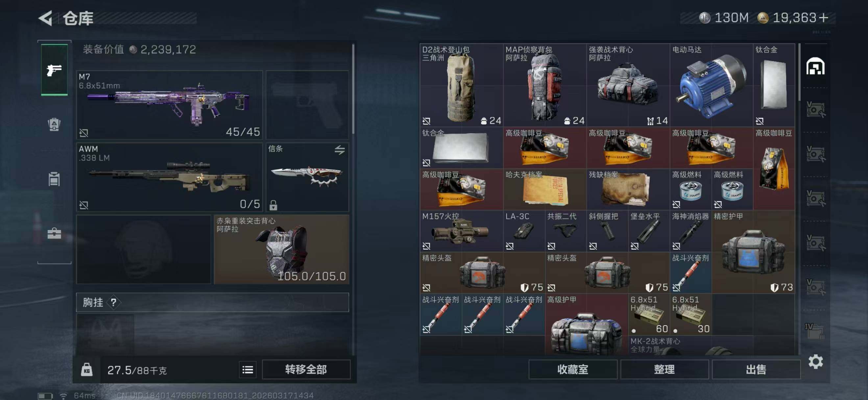Select the weapons tab with pistol icon
This screenshot has width=868, height=400.
pyautogui.click(x=54, y=70)
